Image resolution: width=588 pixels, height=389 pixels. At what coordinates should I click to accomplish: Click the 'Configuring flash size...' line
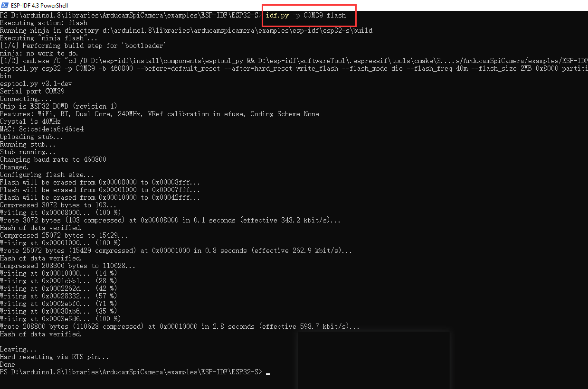click(47, 175)
